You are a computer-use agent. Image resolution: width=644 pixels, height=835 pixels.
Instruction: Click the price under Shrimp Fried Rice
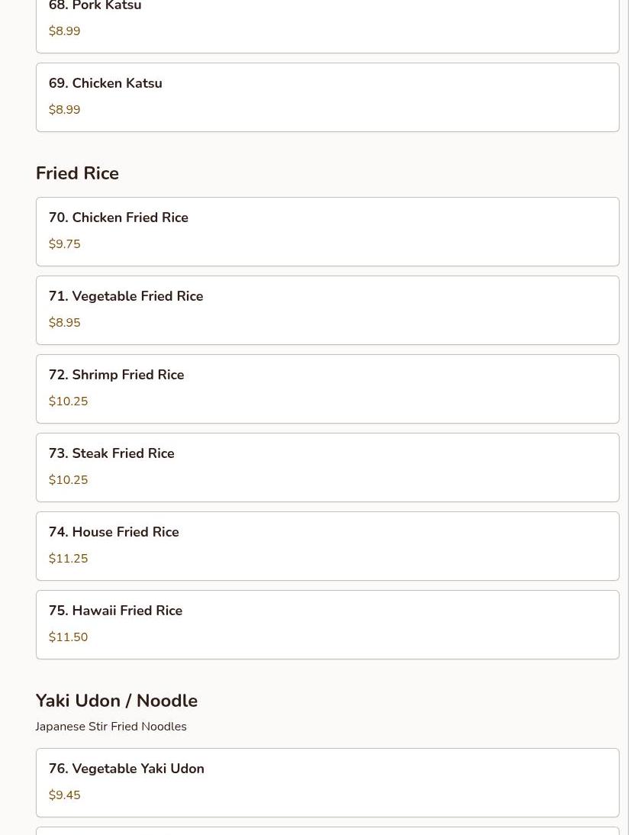(68, 401)
